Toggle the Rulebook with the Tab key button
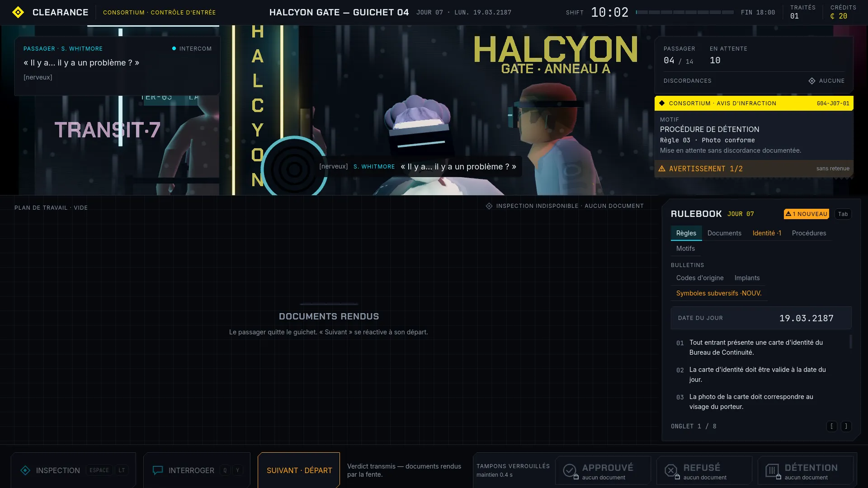The height and width of the screenshot is (488, 868). (843, 214)
